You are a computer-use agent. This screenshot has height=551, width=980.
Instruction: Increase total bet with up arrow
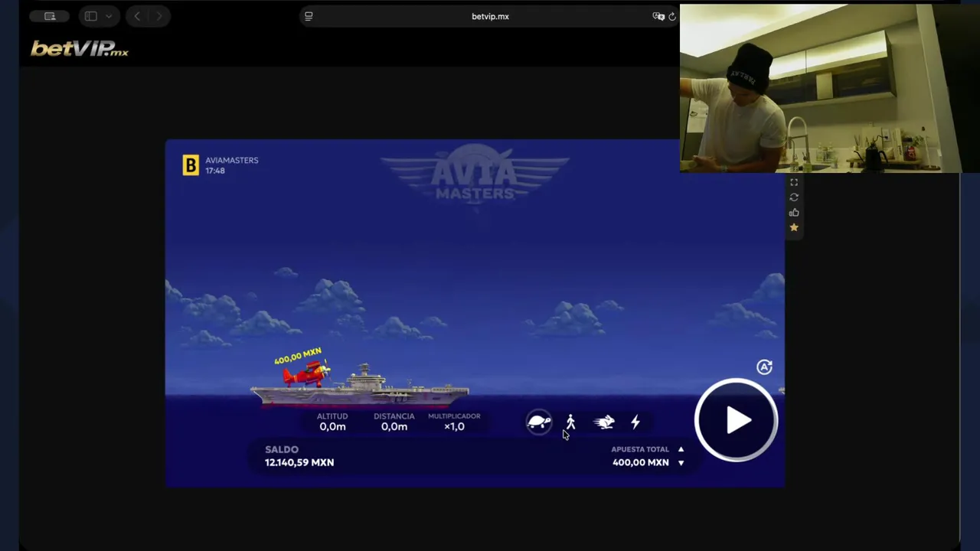tap(681, 449)
